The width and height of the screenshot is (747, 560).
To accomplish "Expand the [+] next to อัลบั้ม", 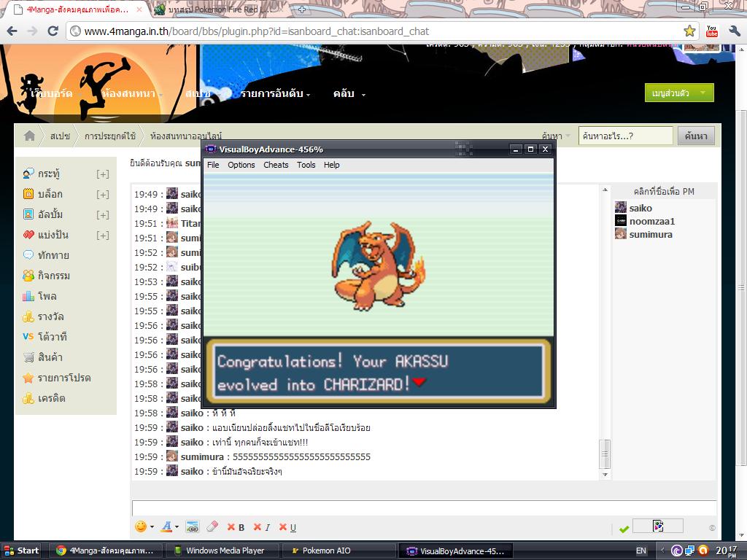I will click(102, 215).
